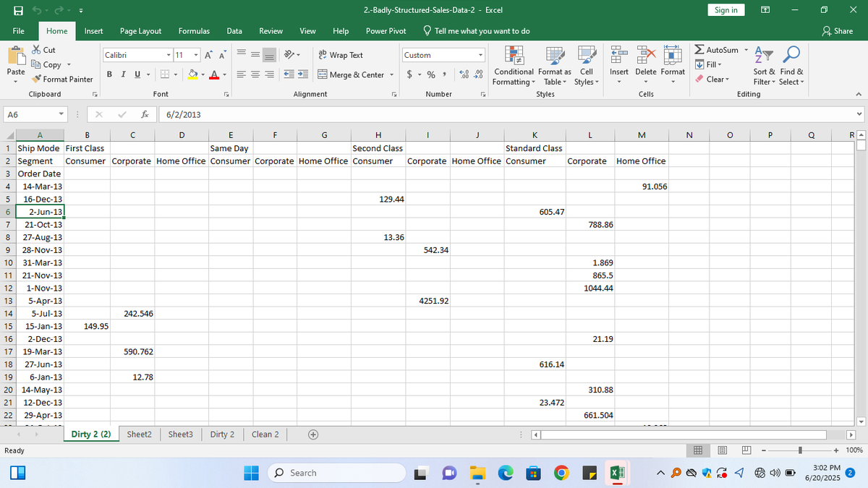Viewport: 868px width, 488px height.
Task: Open the Data ribbon tab
Action: click(234, 31)
